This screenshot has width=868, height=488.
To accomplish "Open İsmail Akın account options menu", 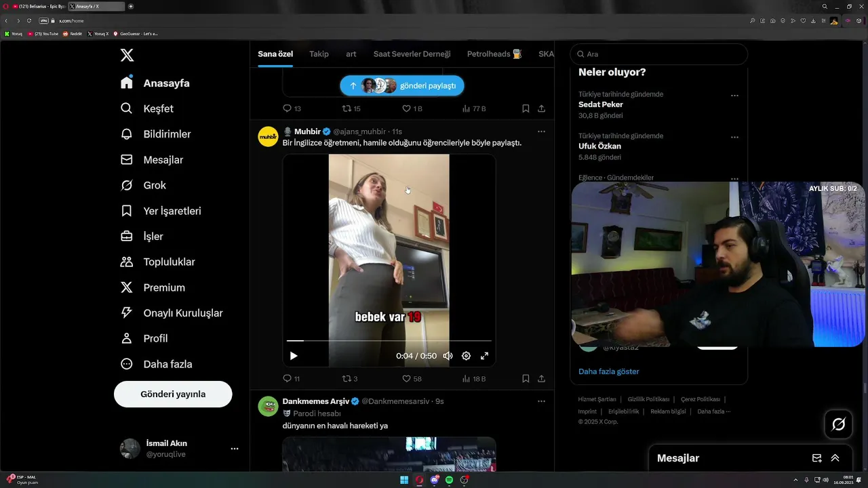I will [234, 449].
